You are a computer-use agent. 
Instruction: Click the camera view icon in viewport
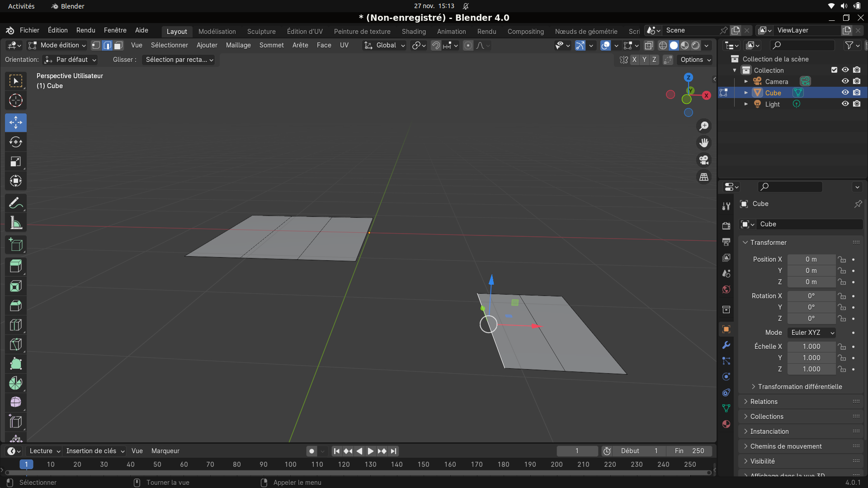coord(704,160)
